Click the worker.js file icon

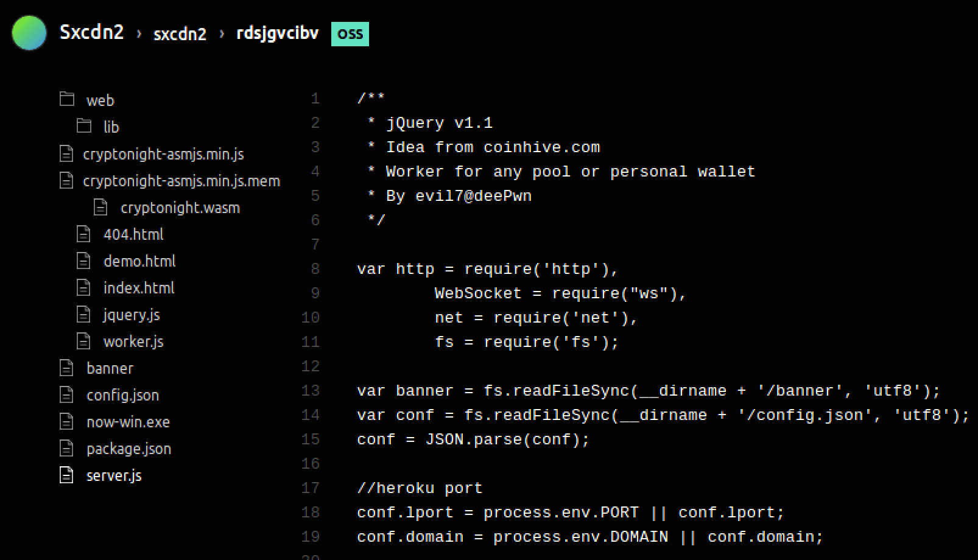(83, 341)
